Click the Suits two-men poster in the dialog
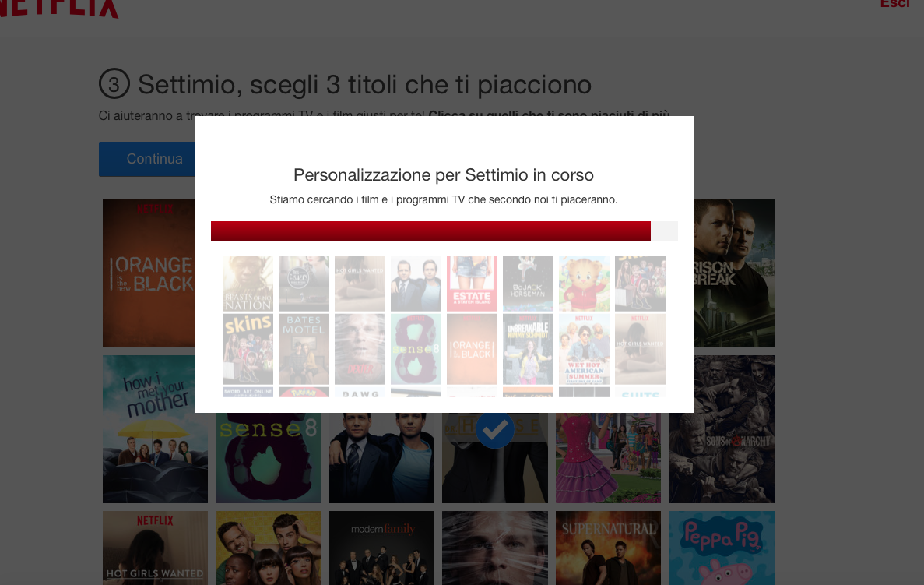The image size is (924, 585). 416,284
